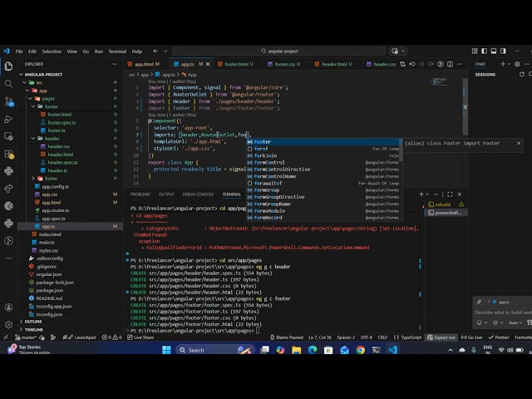This screenshot has width=532, height=399.
Task: Switch to the DEBUG CONSOLE panel tab
Action: click(x=198, y=195)
